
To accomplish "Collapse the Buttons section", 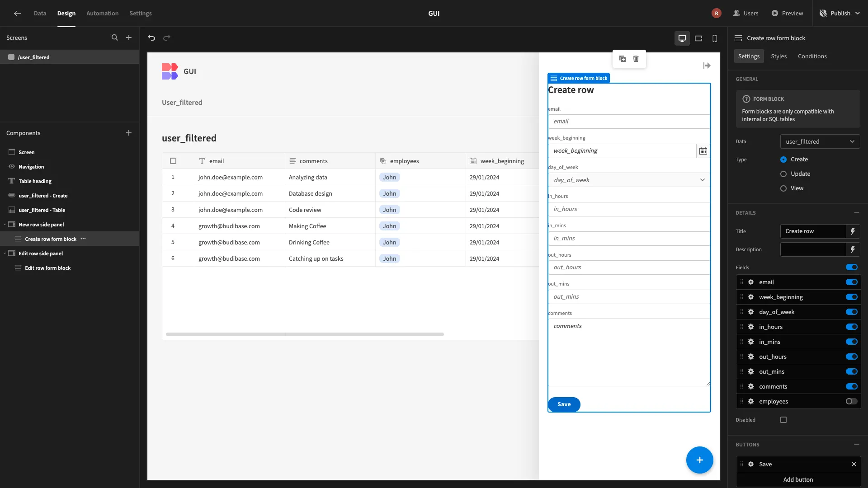I will click(x=857, y=445).
